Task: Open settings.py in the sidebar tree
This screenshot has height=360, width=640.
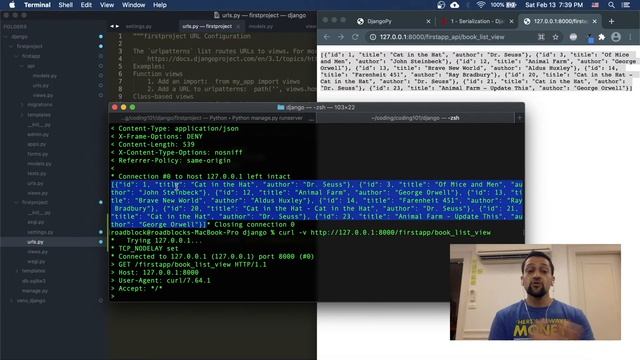Action: tap(40, 232)
